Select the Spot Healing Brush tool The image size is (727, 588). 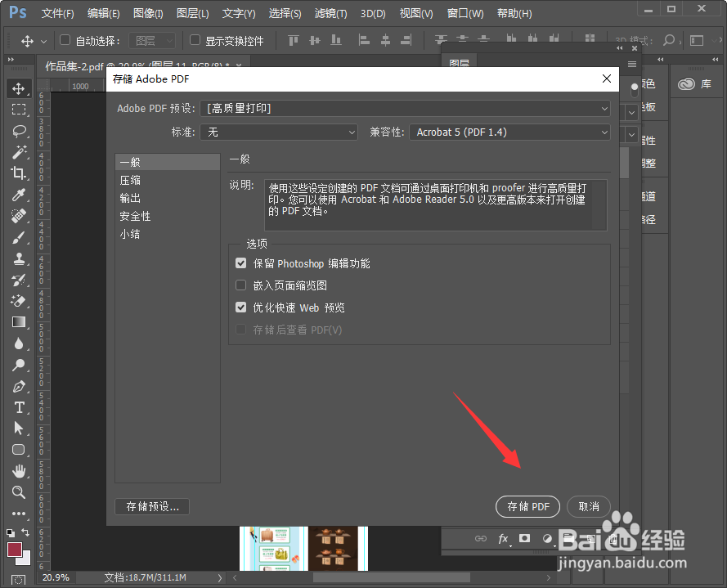click(19, 216)
